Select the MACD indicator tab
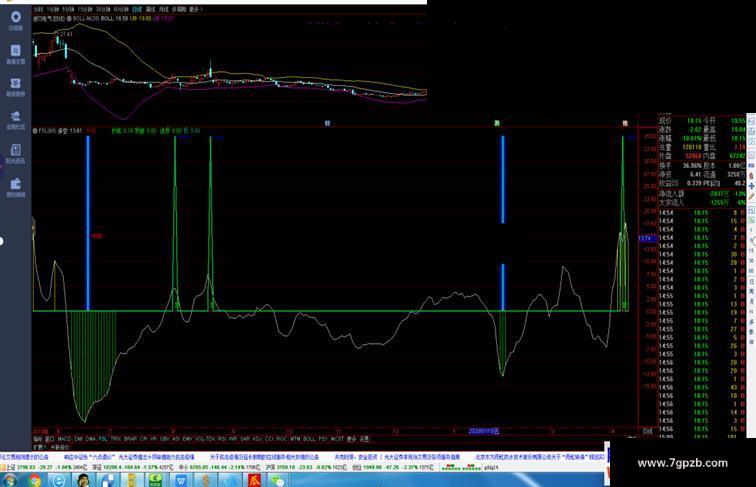This screenshot has height=487, width=756. (x=64, y=439)
